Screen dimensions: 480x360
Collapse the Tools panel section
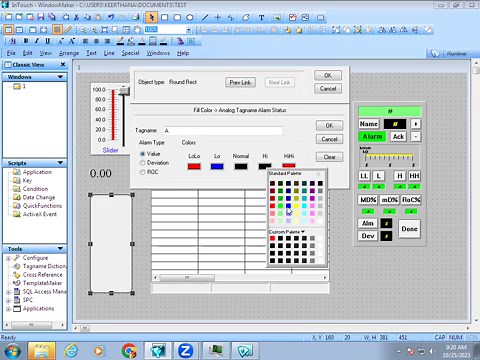[x=60, y=248]
